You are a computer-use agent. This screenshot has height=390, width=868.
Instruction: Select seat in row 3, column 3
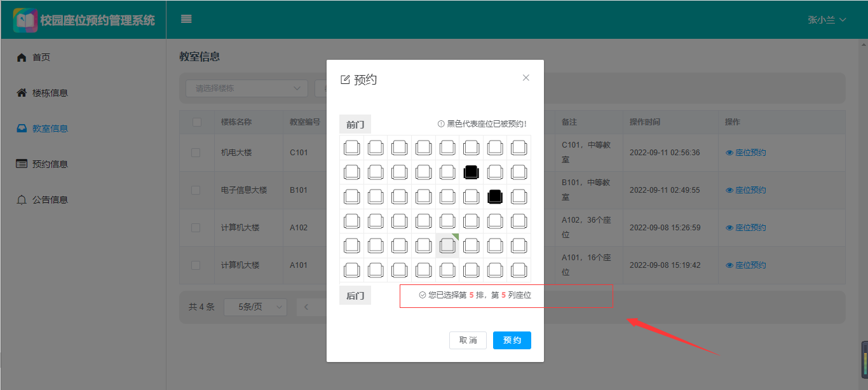[x=400, y=197]
